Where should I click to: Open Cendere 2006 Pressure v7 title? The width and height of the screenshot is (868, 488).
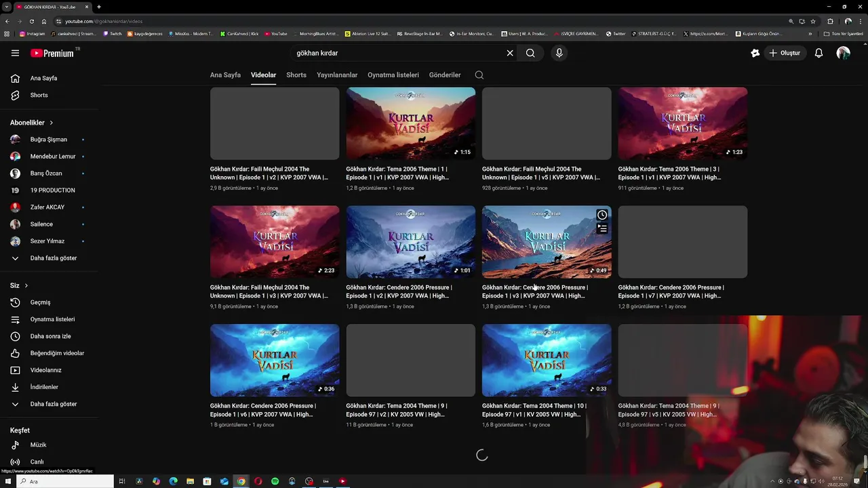(671, 291)
